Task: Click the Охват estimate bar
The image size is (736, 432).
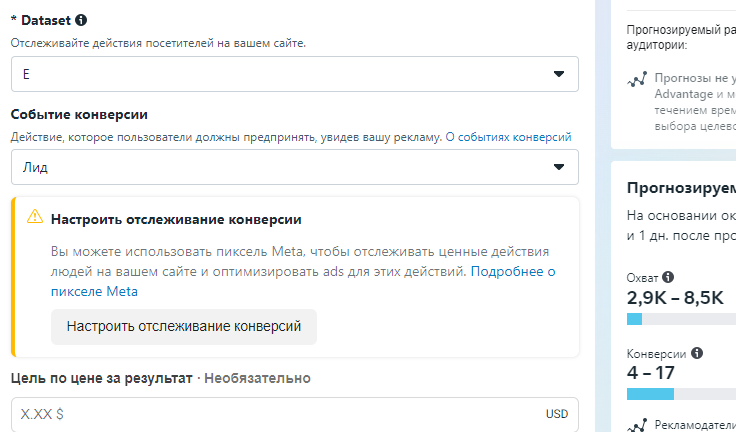Action: pyautogui.click(x=681, y=319)
